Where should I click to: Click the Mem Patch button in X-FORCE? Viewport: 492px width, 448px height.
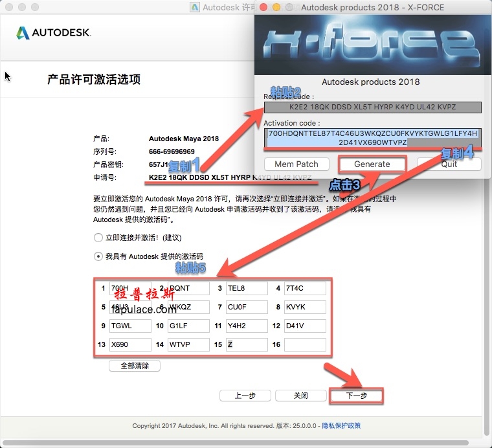coord(296,164)
